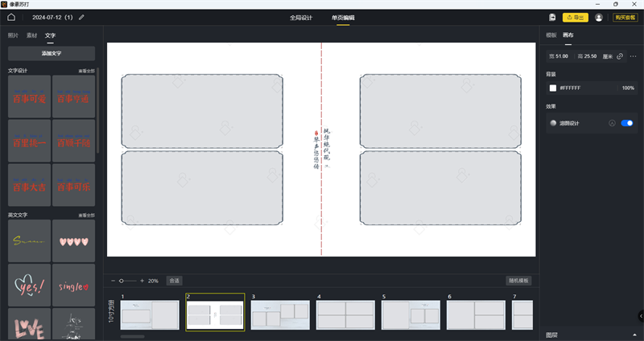Select the bottom-right photo placeholder frame

440,188
